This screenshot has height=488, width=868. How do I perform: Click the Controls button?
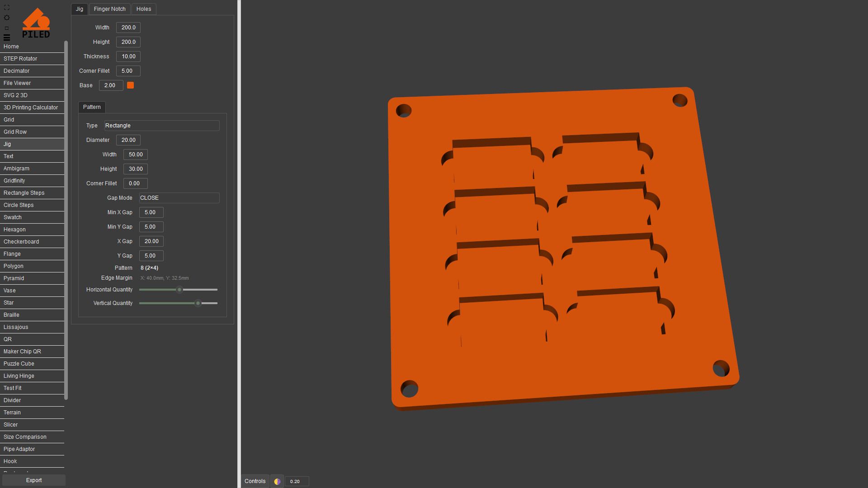point(255,481)
